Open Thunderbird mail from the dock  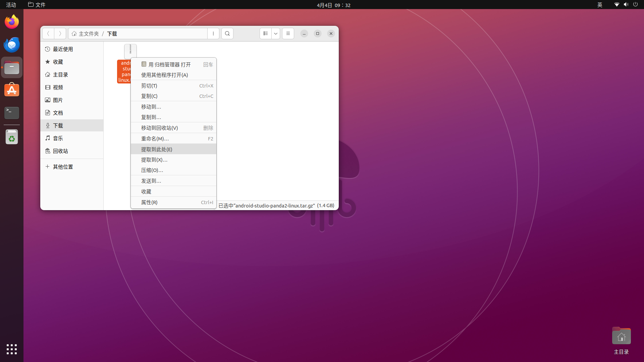coord(12,45)
